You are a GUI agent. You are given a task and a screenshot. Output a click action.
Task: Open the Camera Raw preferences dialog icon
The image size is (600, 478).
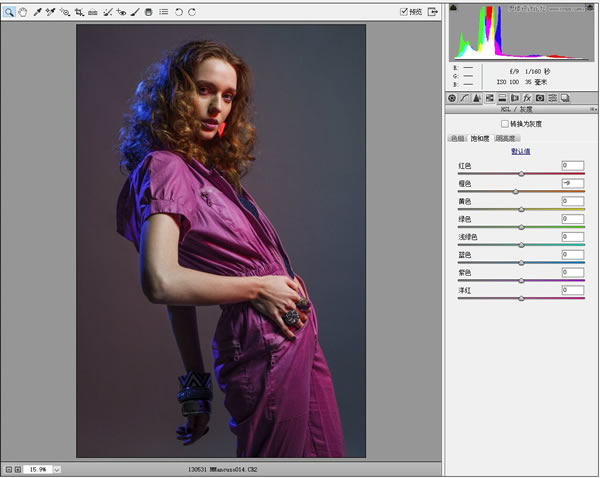(163, 12)
